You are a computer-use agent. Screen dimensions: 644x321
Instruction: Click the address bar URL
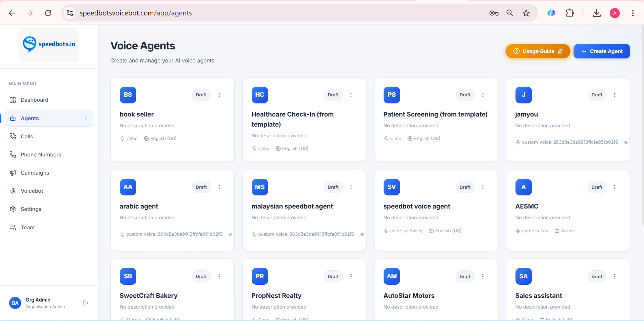136,13
